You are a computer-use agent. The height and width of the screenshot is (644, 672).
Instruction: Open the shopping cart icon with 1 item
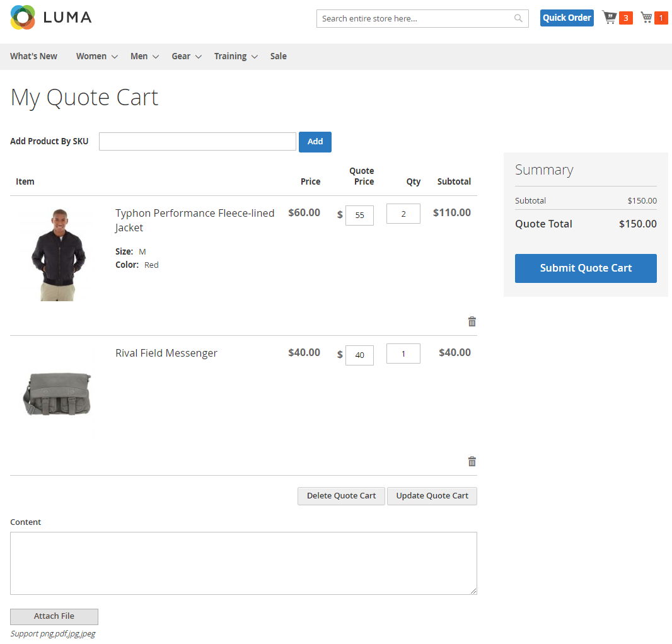[647, 18]
